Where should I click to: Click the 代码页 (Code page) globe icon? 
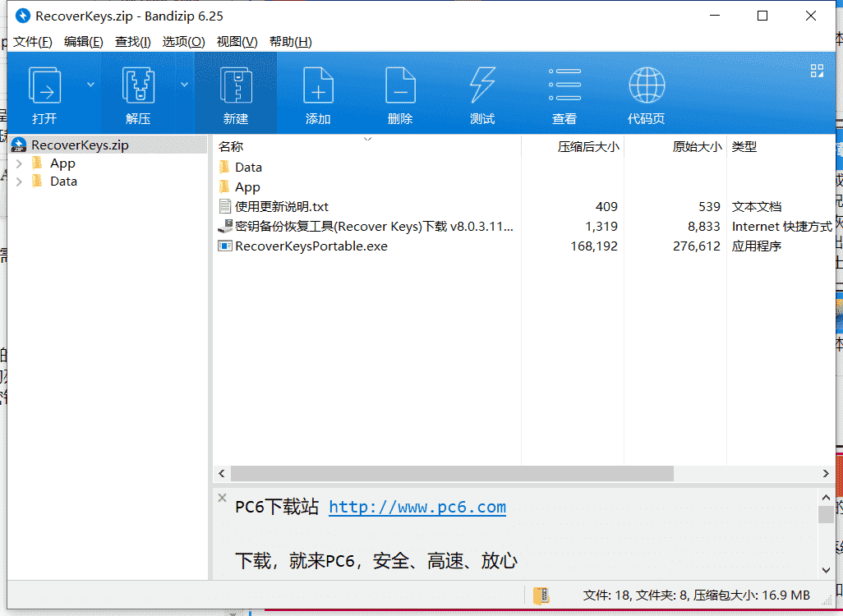(647, 85)
